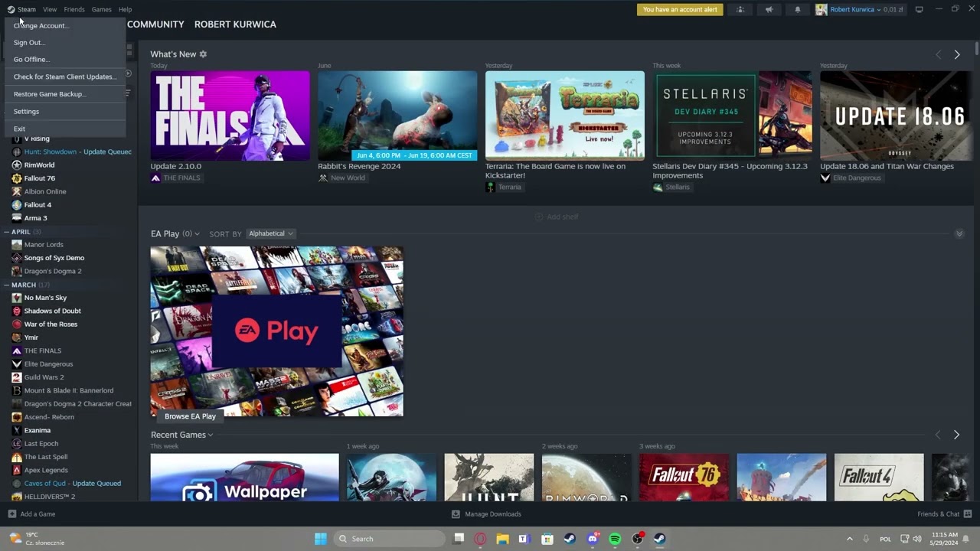Show hidden system tray icons

point(849,539)
